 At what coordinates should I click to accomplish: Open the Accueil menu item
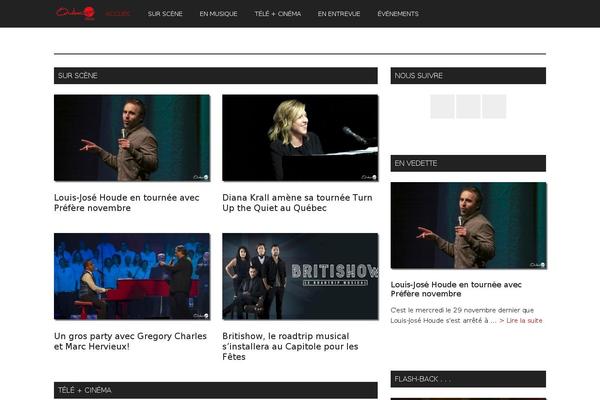click(x=117, y=14)
